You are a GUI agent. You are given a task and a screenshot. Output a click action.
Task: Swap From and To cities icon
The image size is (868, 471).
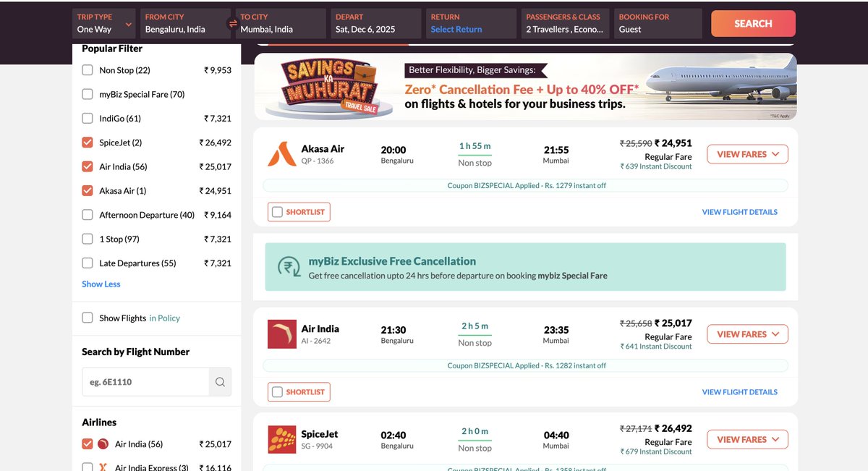pos(233,24)
